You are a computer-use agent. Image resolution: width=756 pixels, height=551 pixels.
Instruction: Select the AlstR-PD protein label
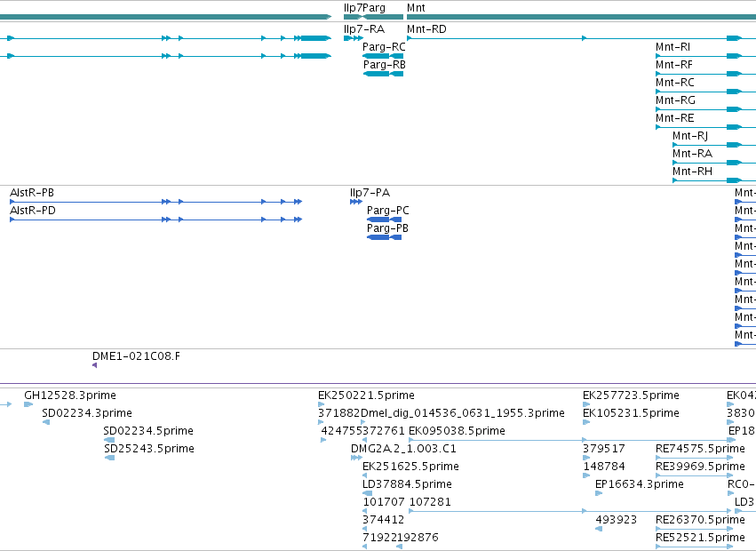pos(33,211)
